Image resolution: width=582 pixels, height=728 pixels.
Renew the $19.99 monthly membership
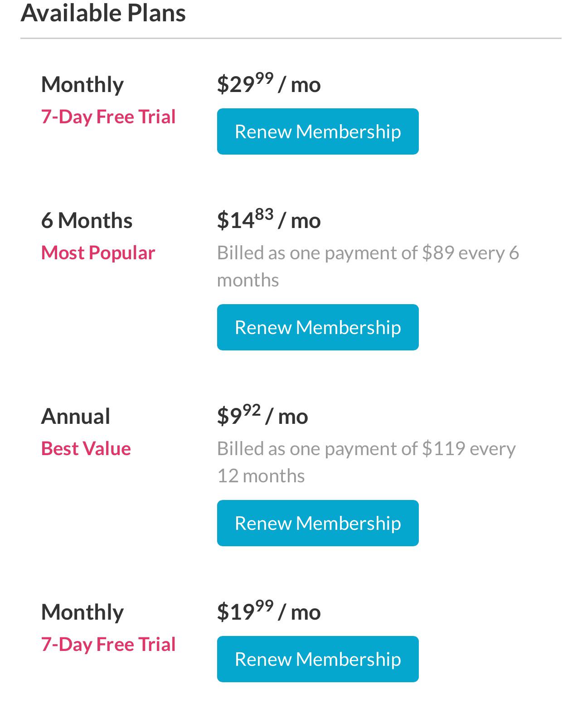(x=318, y=659)
